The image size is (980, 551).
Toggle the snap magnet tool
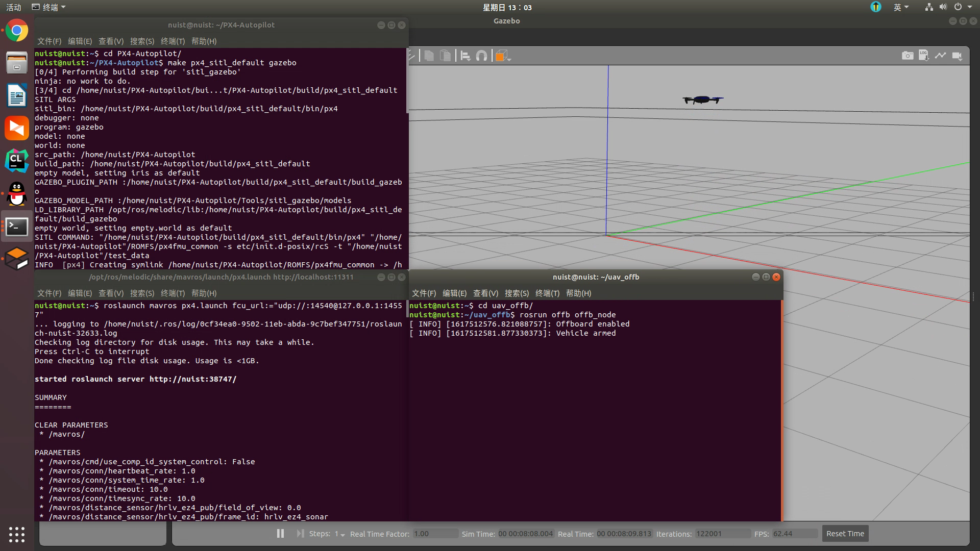pos(481,56)
